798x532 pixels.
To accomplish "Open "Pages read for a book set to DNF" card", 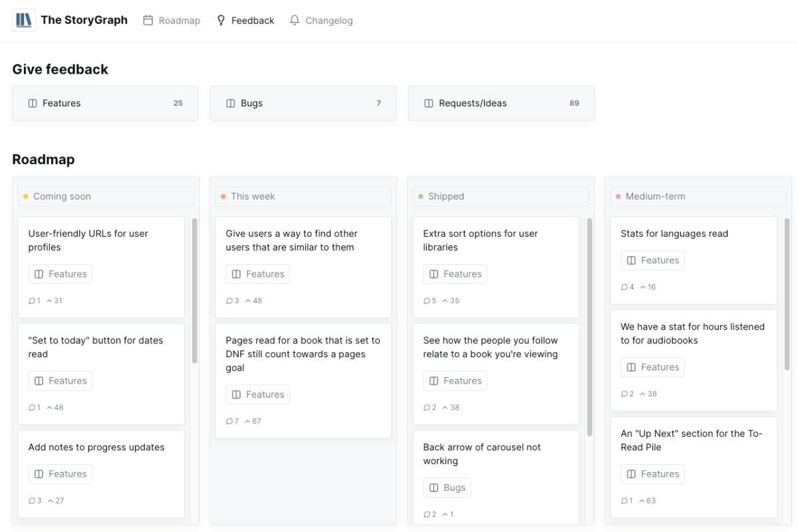I will (303, 381).
